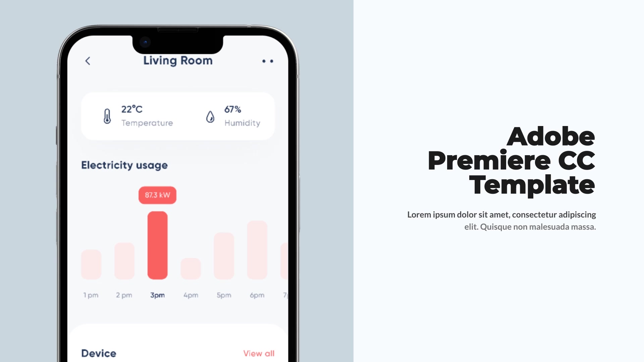Click the 87.3 kW usage tooltip
The height and width of the screenshot is (362, 644).
click(x=157, y=195)
